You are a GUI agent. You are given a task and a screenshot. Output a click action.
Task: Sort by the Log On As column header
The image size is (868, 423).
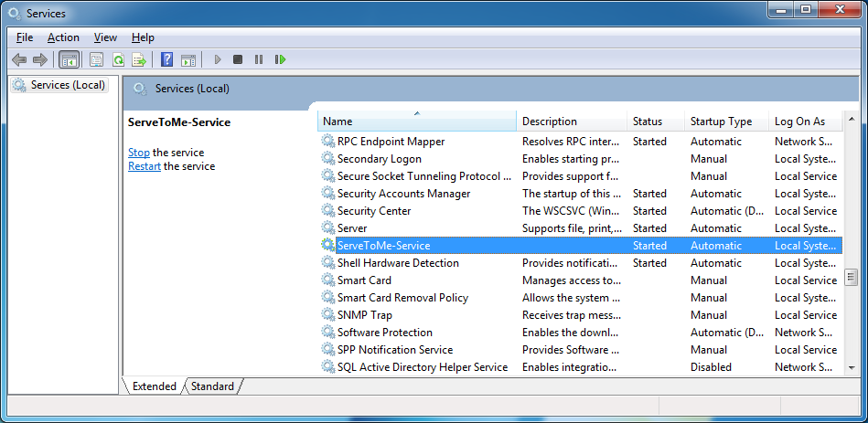(x=806, y=122)
